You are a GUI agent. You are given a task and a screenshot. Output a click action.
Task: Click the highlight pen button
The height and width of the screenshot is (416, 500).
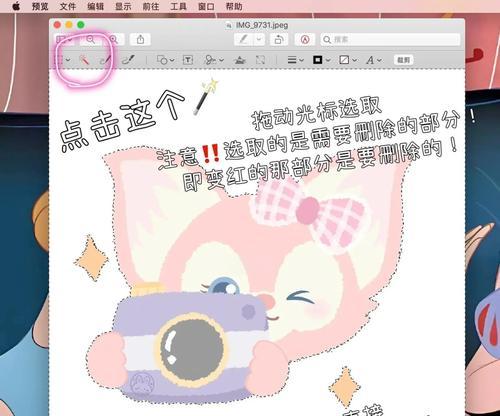(244, 40)
